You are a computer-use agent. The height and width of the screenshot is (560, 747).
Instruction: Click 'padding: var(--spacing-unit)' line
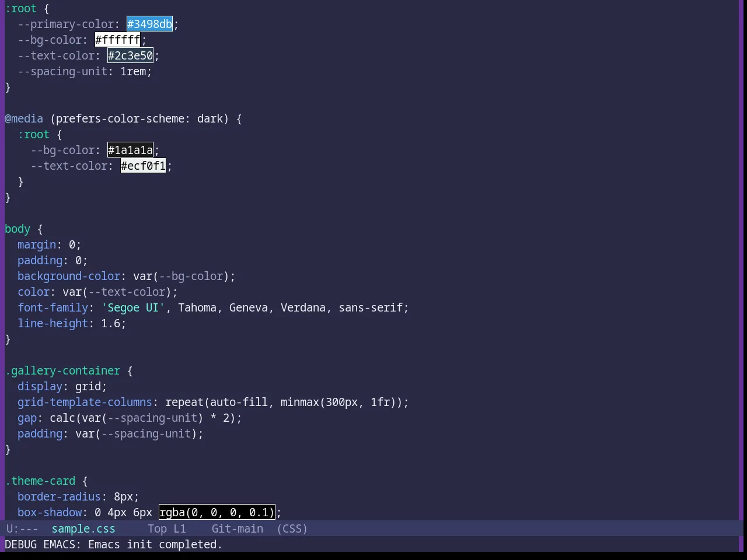coord(110,433)
